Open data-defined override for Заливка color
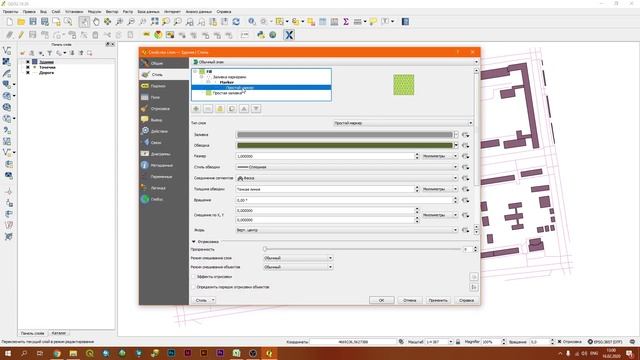 (465, 135)
